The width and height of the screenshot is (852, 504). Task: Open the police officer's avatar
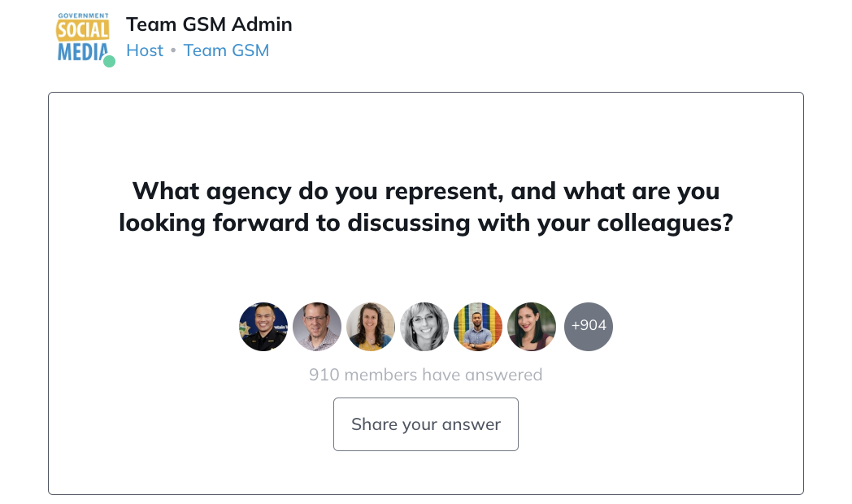coord(263,327)
